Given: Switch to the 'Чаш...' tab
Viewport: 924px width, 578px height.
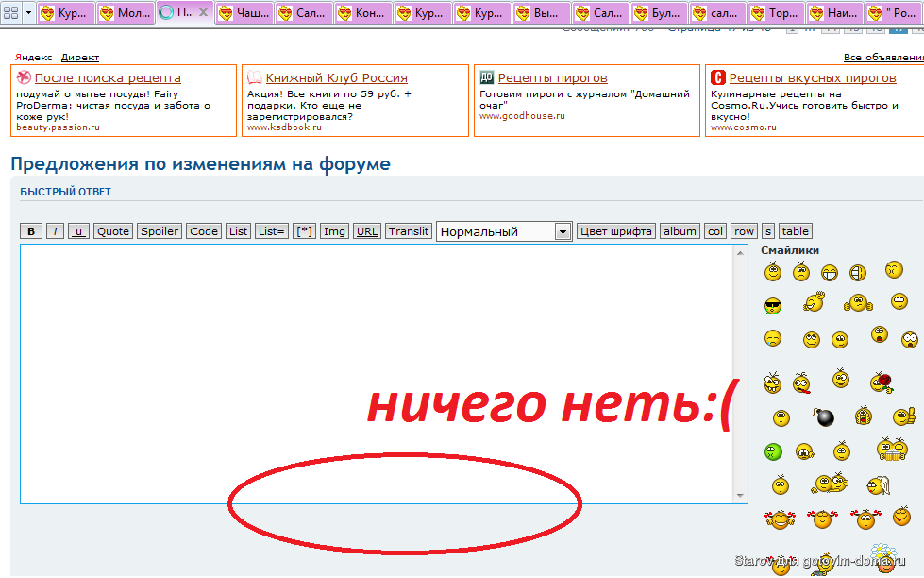Looking at the screenshot, I should [244, 12].
